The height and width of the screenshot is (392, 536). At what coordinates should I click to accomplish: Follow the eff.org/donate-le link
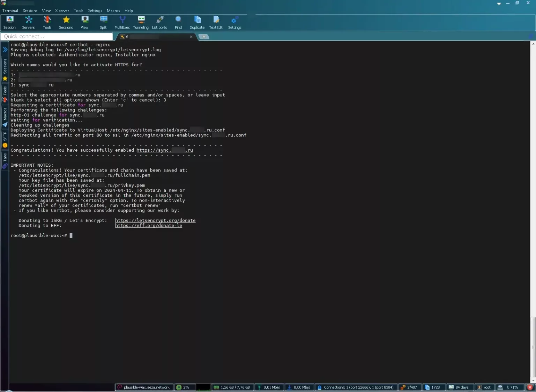148,226
